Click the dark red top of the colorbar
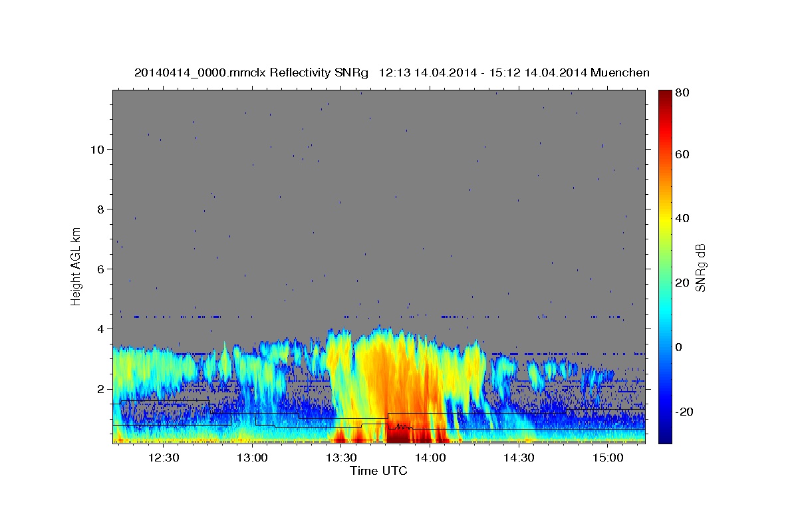Screen dimensions: 798x532 pyautogui.click(x=664, y=96)
